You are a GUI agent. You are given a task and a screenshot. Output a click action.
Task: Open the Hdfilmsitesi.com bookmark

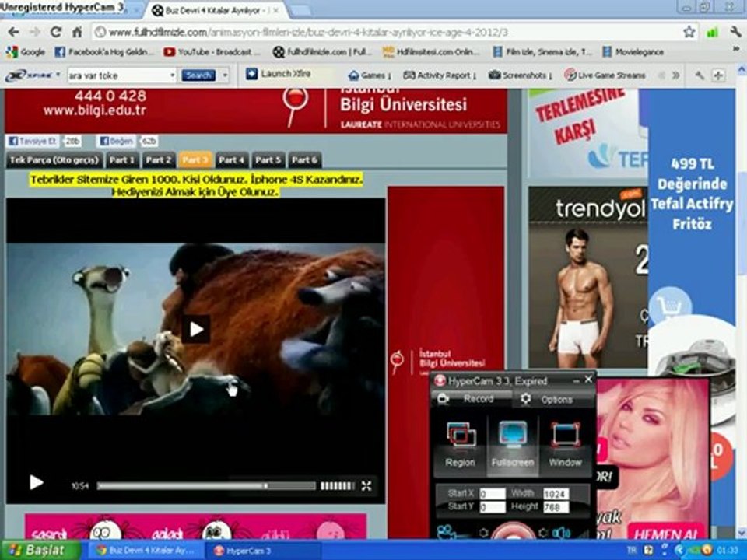click(430, 52)
